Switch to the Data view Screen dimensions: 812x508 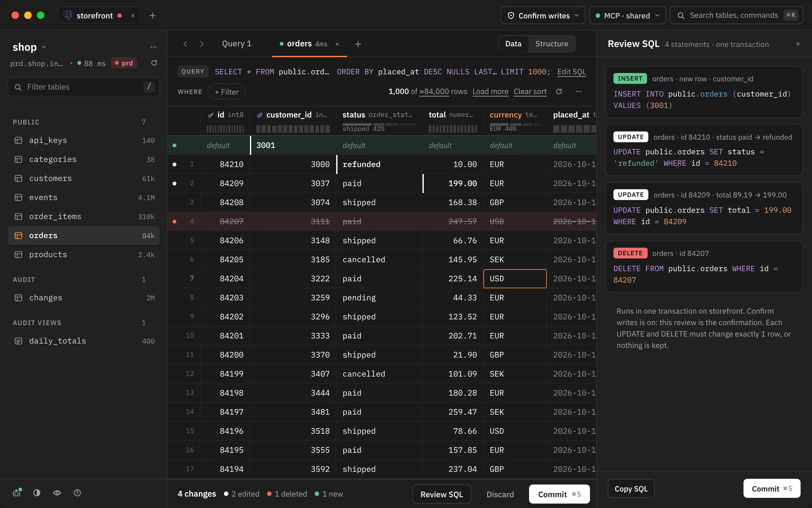pos(513,44)
